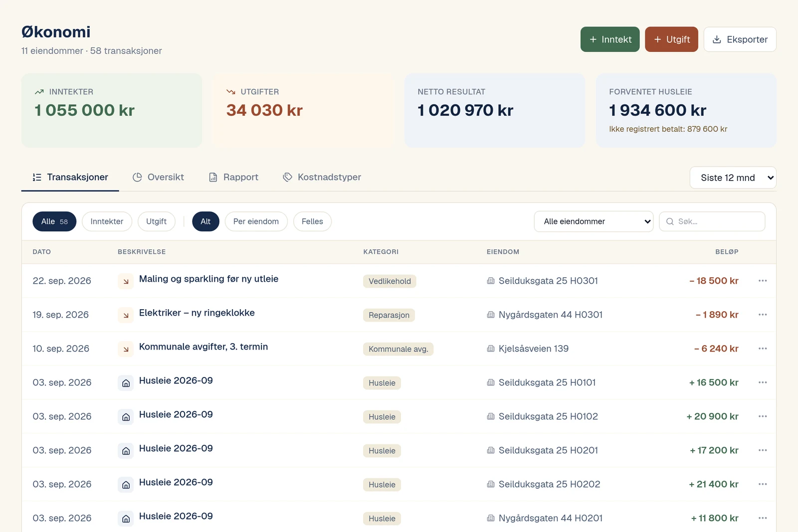798x532 pixels.
Task: Click the search magnifier icon
Action: pos(670,221)
